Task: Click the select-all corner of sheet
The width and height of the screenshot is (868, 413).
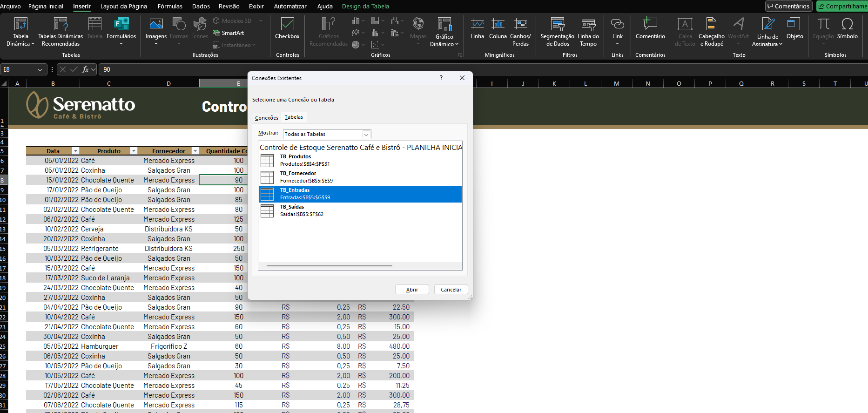Action: [x=4, y=83]
